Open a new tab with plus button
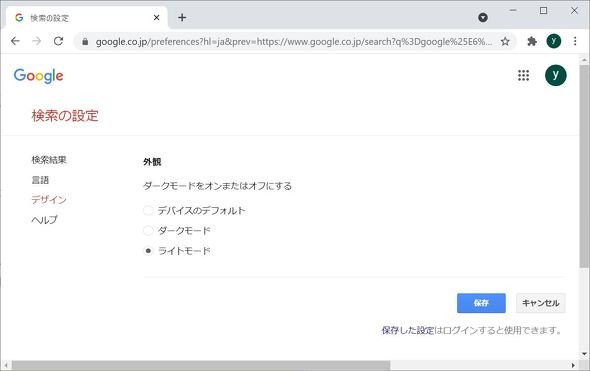 (182, 17)
